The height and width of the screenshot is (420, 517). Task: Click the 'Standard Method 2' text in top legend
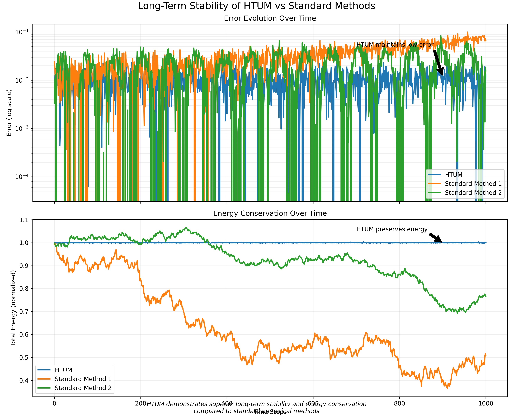pyautogui.click(x=473, y=193)
